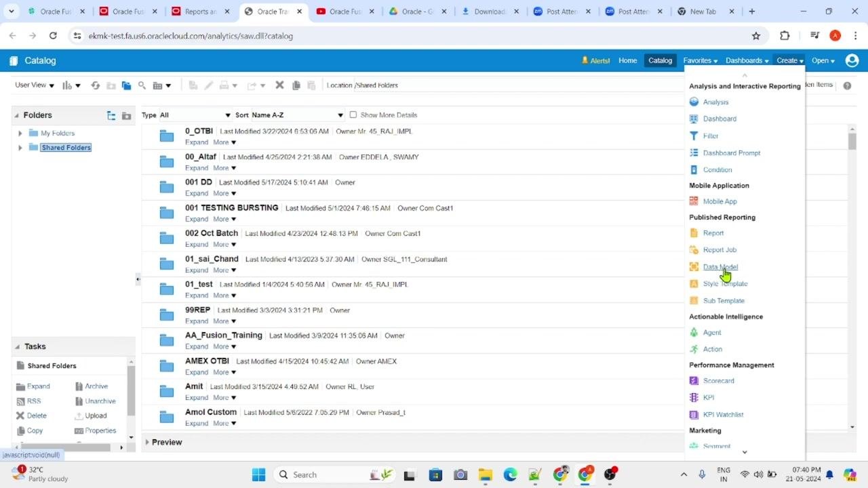868x488 pixels.
Task: Click the Refresh icon in catalog toolbar
Action: coord(95,85)
